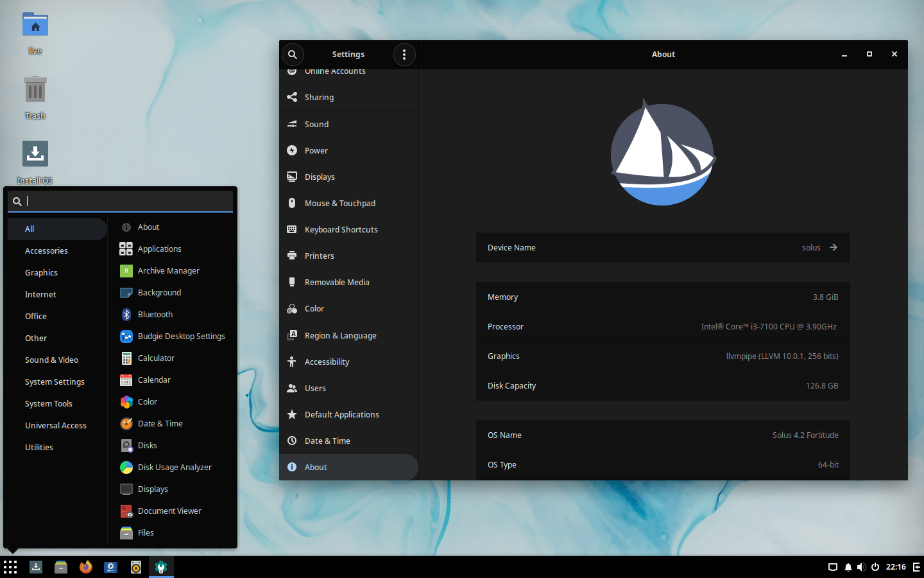Toggle the Budgie menu grid button
The height and width of the screenshot is (578, 924).
[x=10, y=567]
